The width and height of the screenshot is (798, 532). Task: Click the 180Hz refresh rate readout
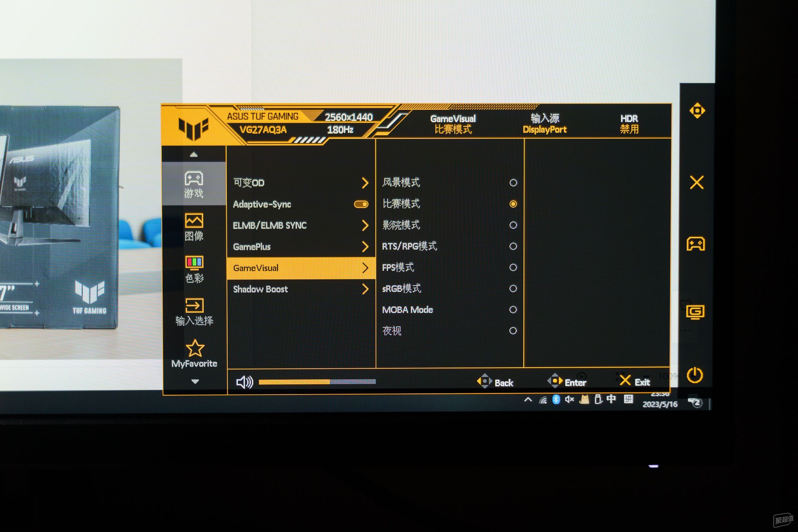pos(340,130)
